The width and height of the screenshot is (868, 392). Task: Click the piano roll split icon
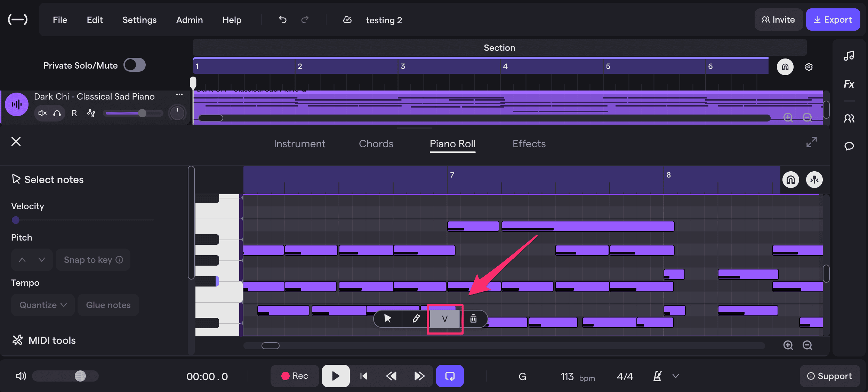coord(814,180)
